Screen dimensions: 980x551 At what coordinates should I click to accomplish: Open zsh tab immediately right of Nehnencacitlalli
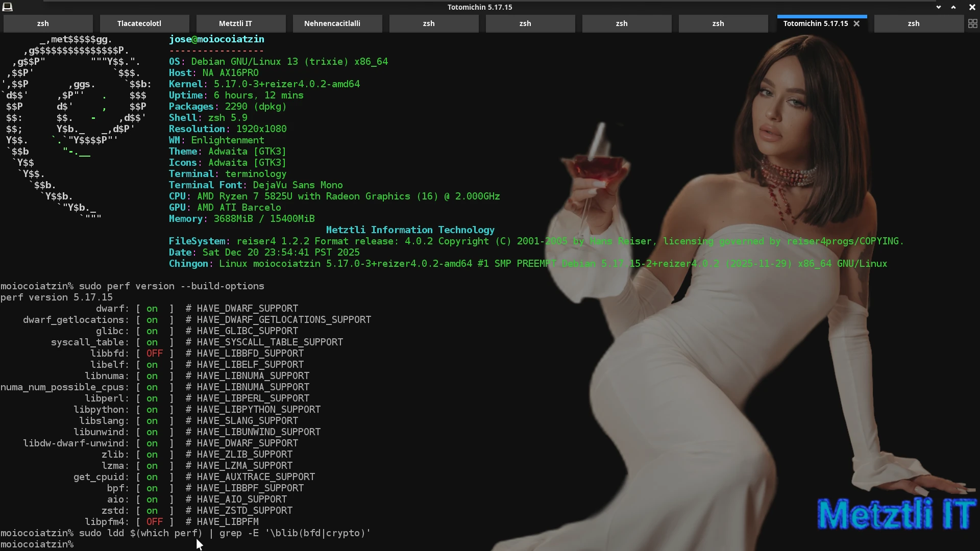pos(429,23)
